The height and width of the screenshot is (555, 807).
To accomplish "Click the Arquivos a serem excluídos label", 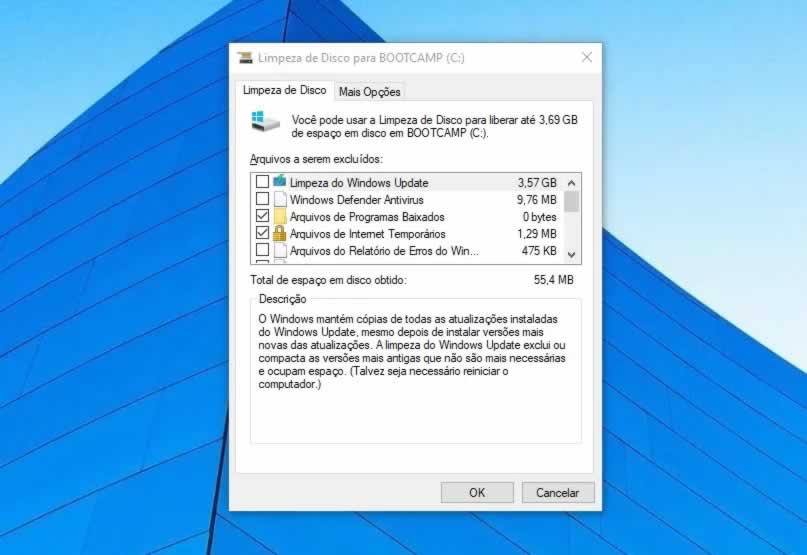I will pyautogui.click(x=317, y=159).
